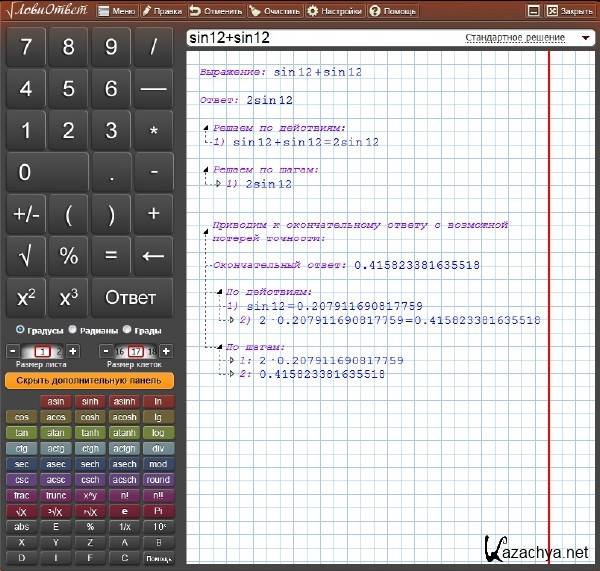Click the square root key
This screenshot has width=600, height=571.
tap(26, 256)
